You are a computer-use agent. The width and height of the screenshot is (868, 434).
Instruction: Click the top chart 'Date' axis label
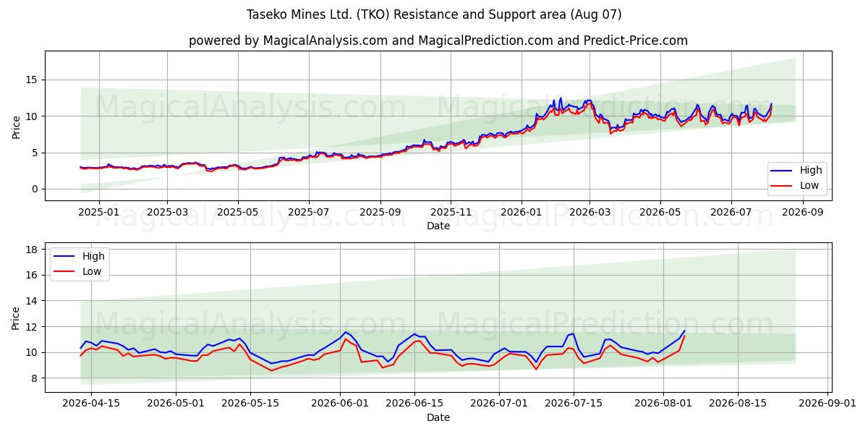438,226
